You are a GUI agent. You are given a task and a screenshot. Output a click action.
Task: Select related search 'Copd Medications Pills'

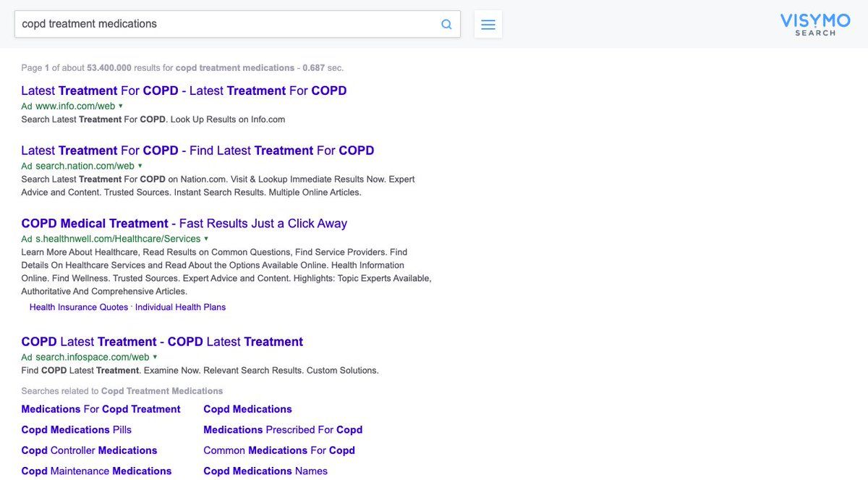tap(76, 429)
